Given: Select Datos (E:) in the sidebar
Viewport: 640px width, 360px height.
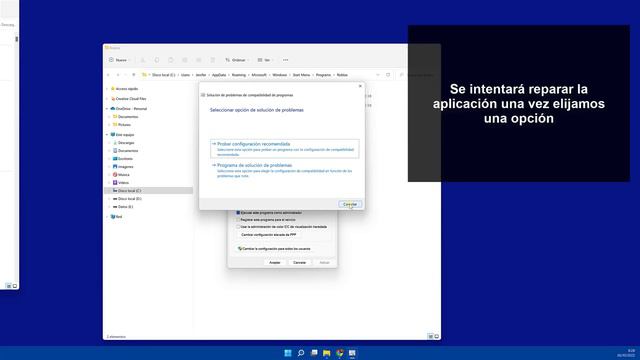Looking at the screenshot, I should click(125, 207).
